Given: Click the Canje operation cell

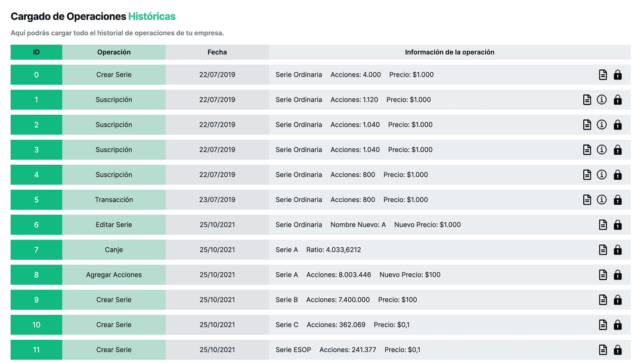Looking at the screenshot, I should click(x=114, y=250).
